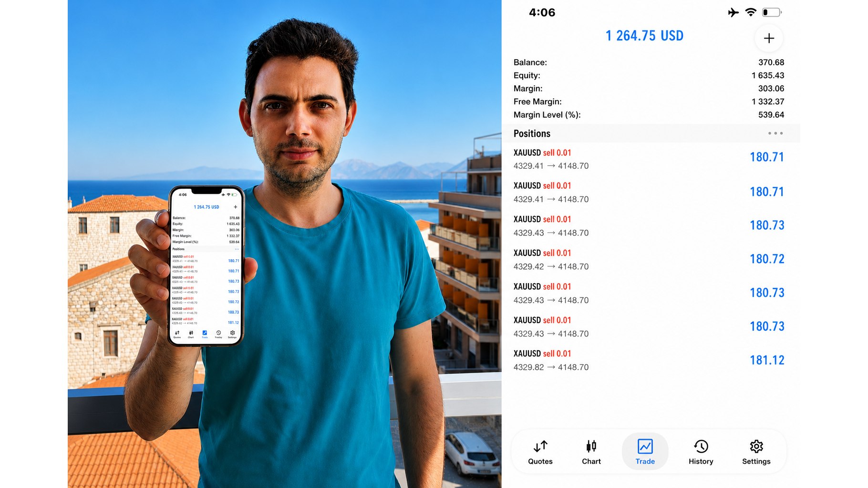Tap the Wi-Fi status icon
This screenshot has width=868, height=488.
[751, 12]
